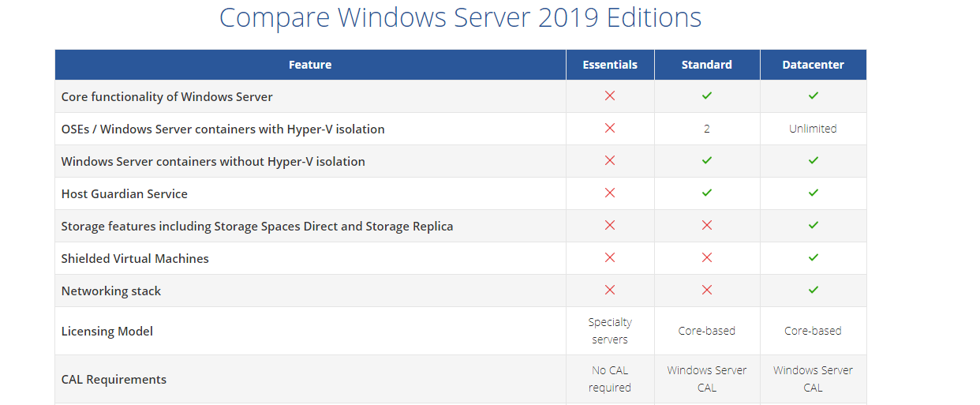The image size is (980, 405).
Task: Click Core-based in the Datacenter column
Action: point(814,331)
